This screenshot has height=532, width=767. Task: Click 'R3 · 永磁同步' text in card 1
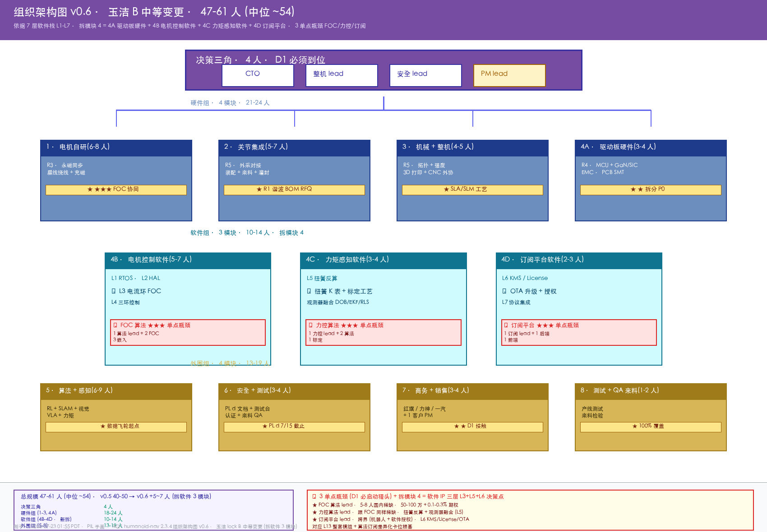65,165
